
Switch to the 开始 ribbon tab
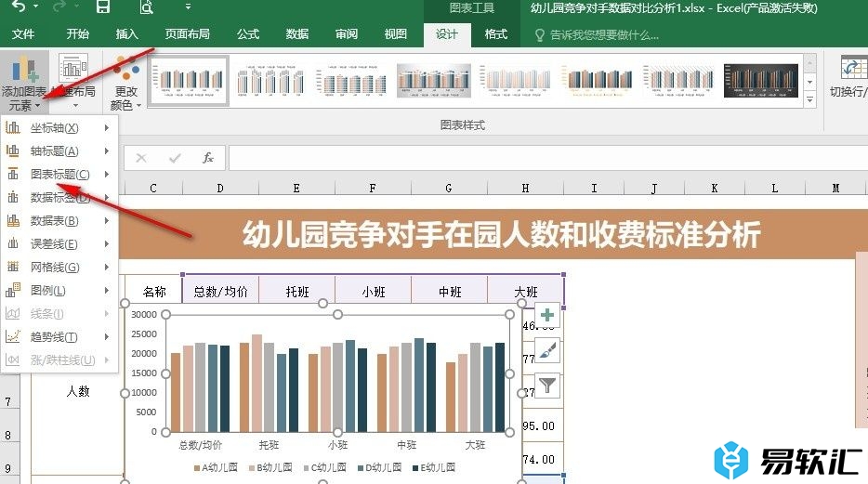coord(77,34)
